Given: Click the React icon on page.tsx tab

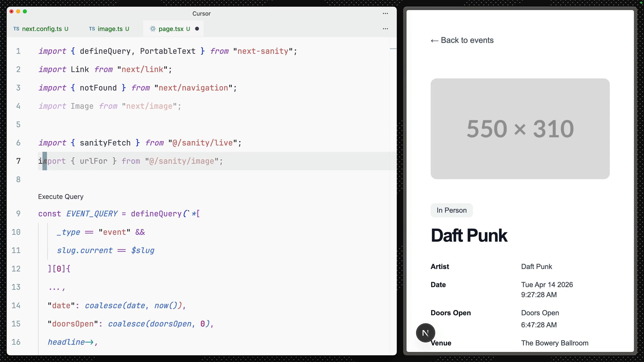Looking at the screenshot, I should click(x=153, y=29).
